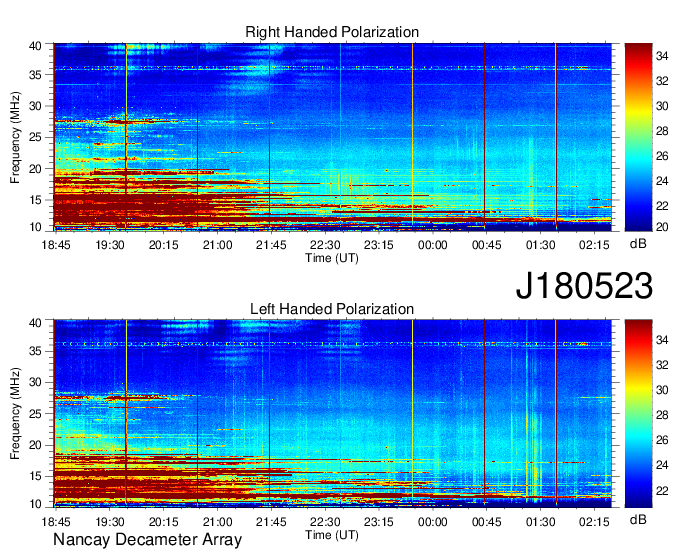Viewport: 680px width, 552px height.
Task: Click the 20 MHz tick on upper frequency axis
Action: point(35,169)
